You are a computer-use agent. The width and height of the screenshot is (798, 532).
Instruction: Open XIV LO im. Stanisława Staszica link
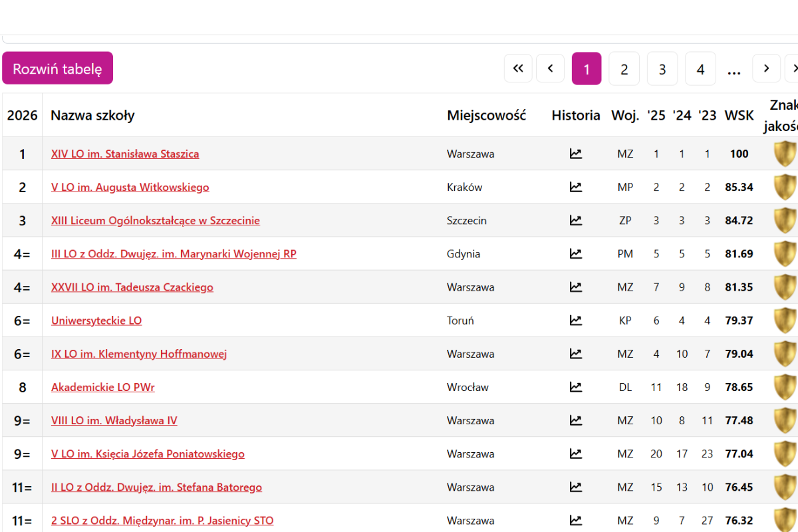125,154
